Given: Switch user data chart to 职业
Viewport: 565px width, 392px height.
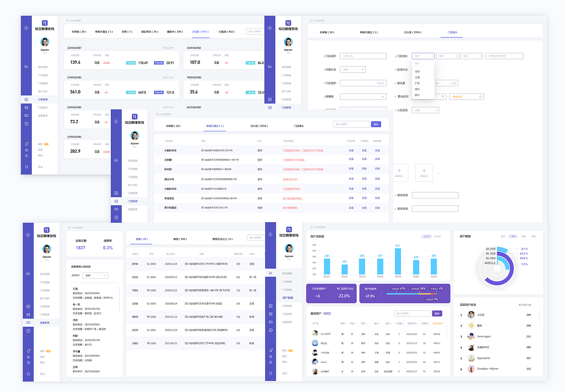Looking at the screenshot, I should tap(533, 236).
